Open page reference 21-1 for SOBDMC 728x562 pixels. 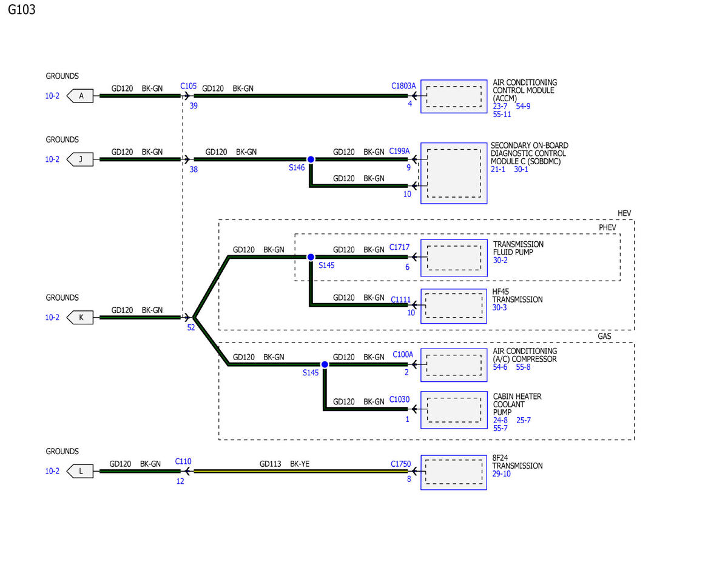(497, 170)
